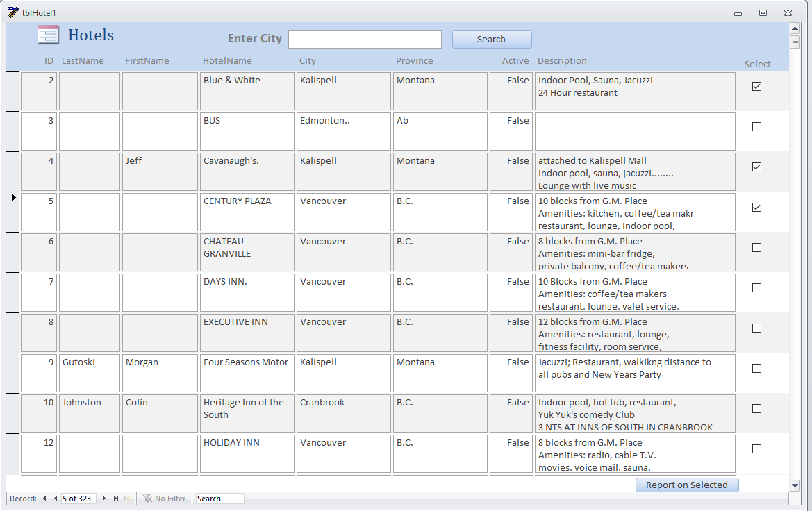Screen dimensions: 812x511
Task: Click the tblHotel1 window title icon
Action: 13,12
